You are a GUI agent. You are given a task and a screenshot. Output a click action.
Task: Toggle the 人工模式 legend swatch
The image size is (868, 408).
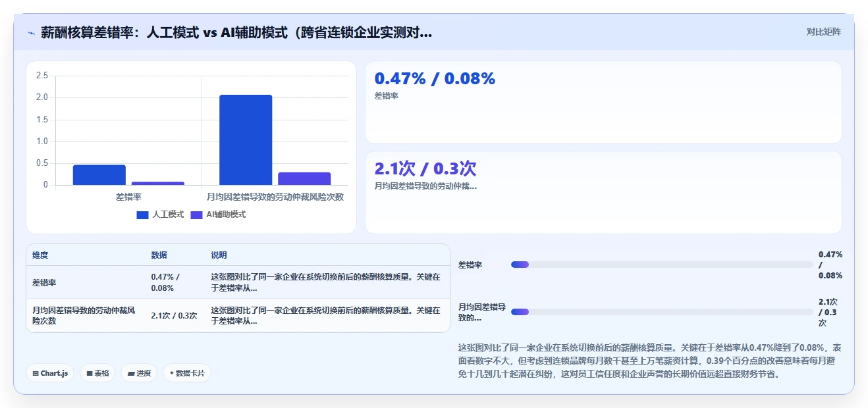coord(142,215)
